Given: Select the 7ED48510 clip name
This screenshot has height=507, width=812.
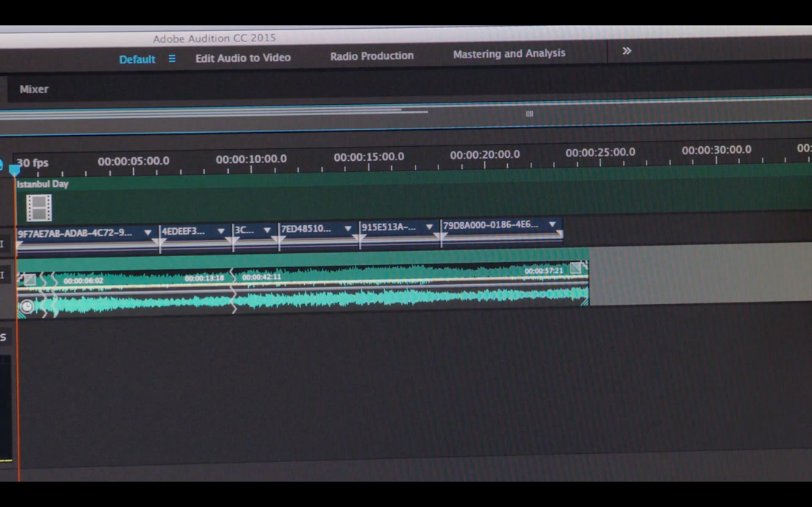Looking at the screenshot, I should [306, 228].
